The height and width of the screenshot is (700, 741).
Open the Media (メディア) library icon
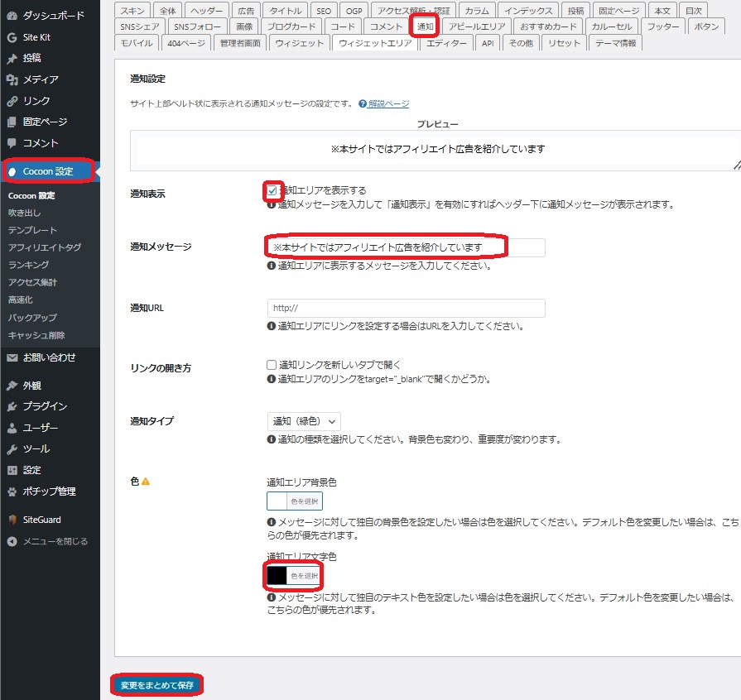[12, 79]
